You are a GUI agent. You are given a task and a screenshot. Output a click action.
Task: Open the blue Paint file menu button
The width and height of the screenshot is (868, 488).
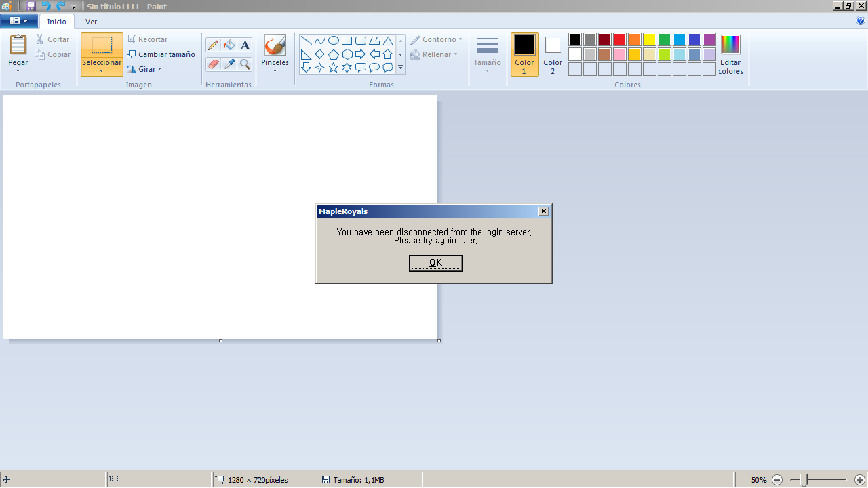pyautogui.click(x=18, y=21)
